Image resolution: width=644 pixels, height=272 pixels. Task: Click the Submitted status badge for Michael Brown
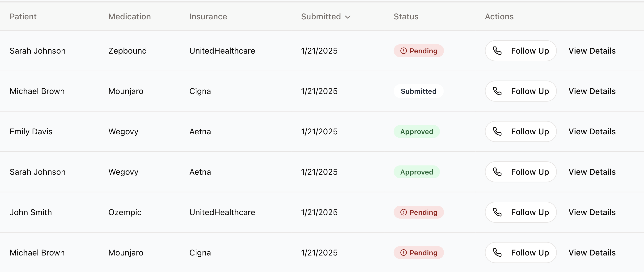coord(419,91)
